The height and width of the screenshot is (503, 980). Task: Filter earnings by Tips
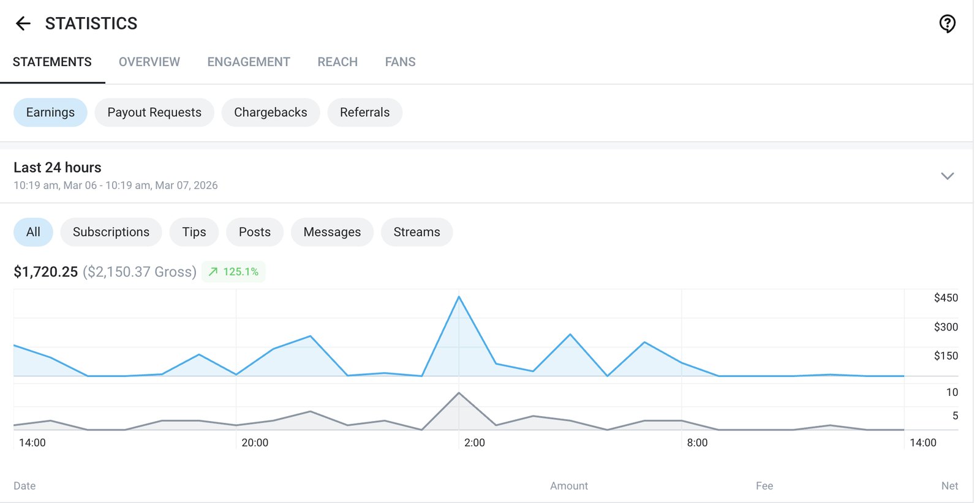(194, 232)
